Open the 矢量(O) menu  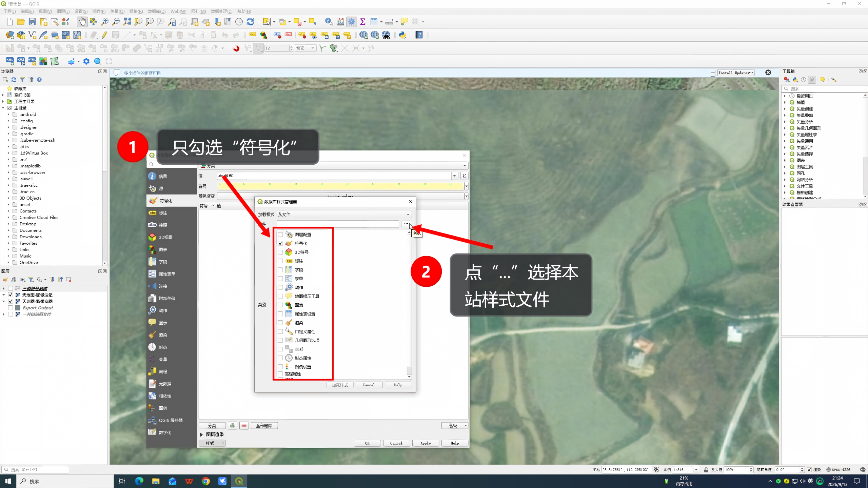click(x=117, y=11)
